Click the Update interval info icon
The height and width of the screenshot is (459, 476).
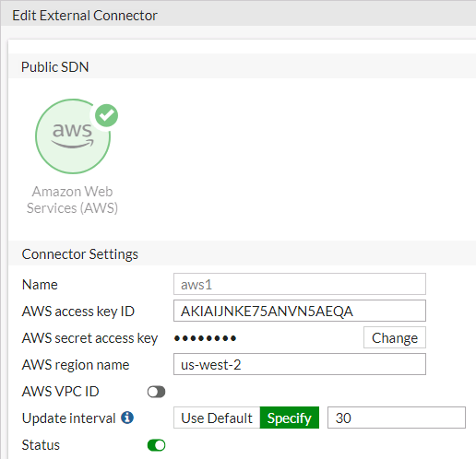point(127,418)
